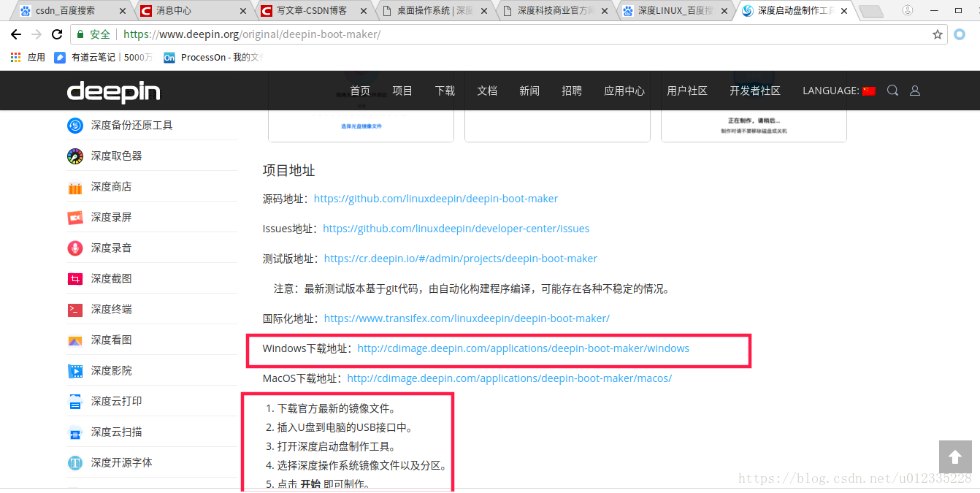Open the developer-center issues link
980x493 pixels.
point(456,229)
